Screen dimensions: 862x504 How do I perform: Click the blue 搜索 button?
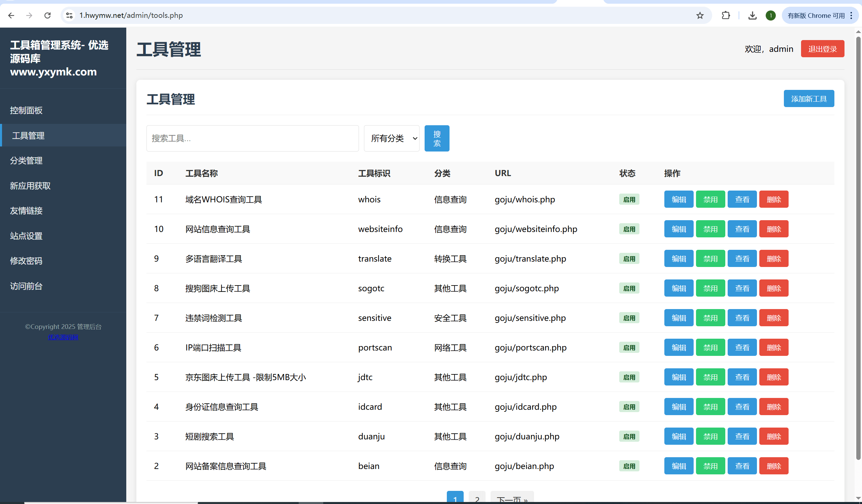[437, 138]
